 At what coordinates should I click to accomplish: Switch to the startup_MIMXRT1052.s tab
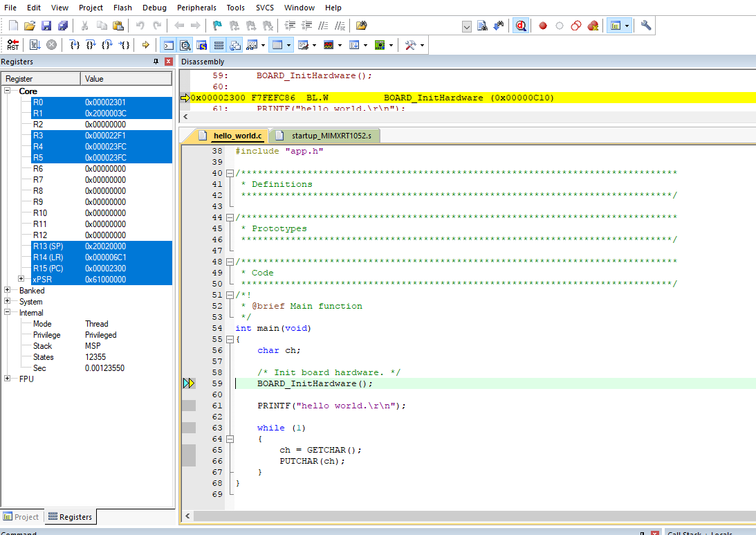(331, 136)
